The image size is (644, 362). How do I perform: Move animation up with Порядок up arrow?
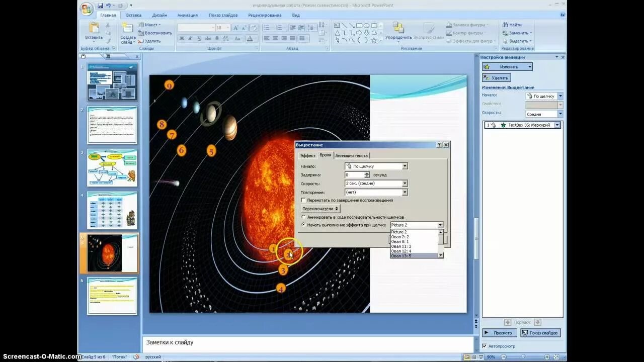[508, 322]
